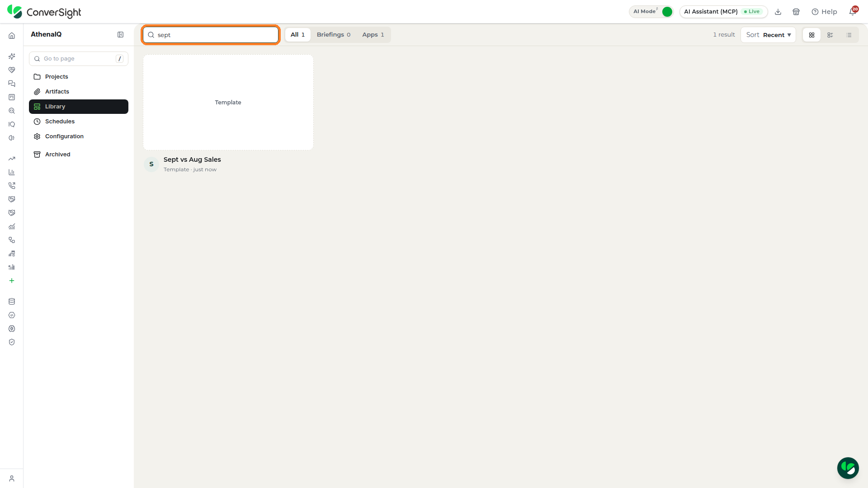This screenshot has width=868, height=488.
Task: Open the Sept vs Aug Sales title
Action: [192, 160]
